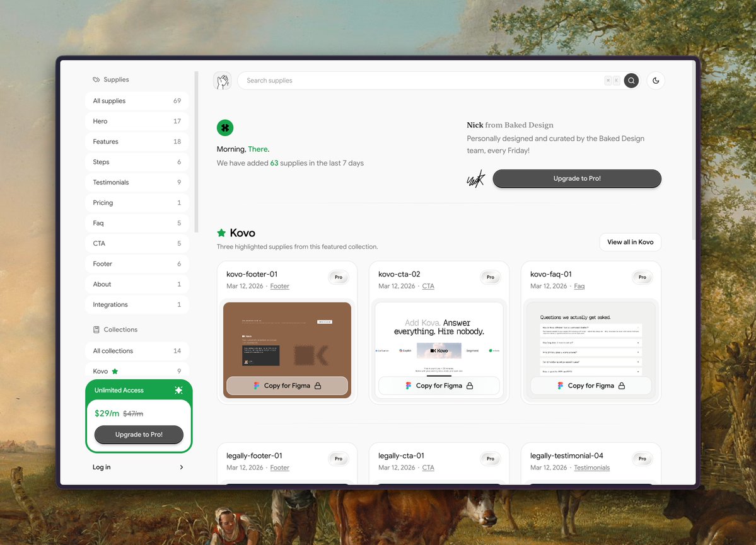This screenshot has height=545, width=756.
Task: Click the Collections icon in the sidebar
Action: (96, 330)
